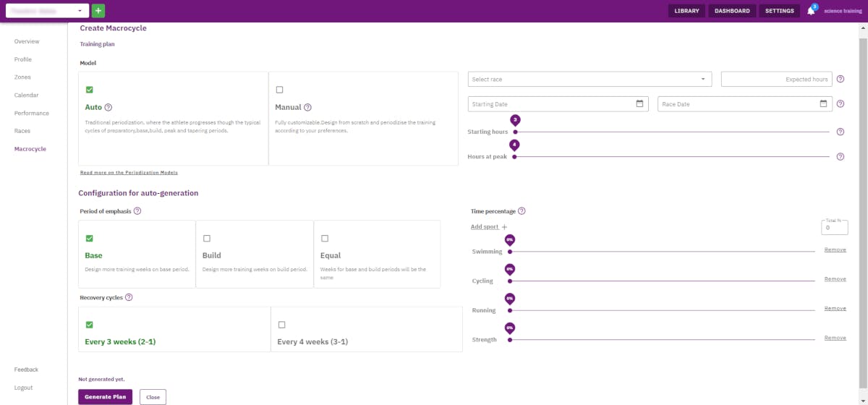
Task: Open the athlete selector dropdown
Action: click(46, 11)
